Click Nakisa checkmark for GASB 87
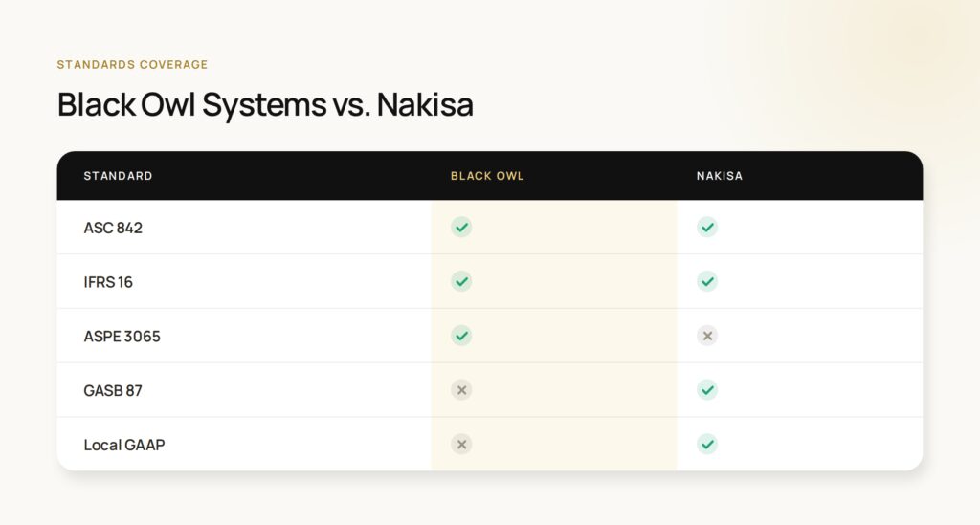Viewport: 980px width, 525px height. 707,390
